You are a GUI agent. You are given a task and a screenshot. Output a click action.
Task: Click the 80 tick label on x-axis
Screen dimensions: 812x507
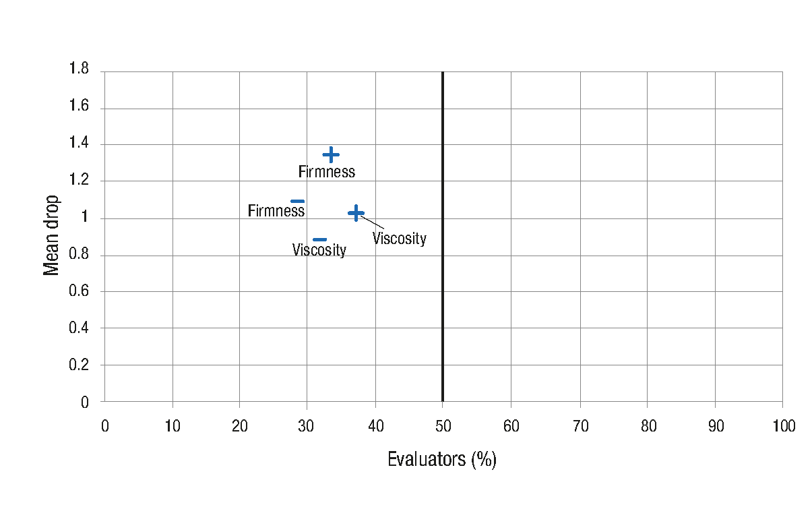point(648,426)
